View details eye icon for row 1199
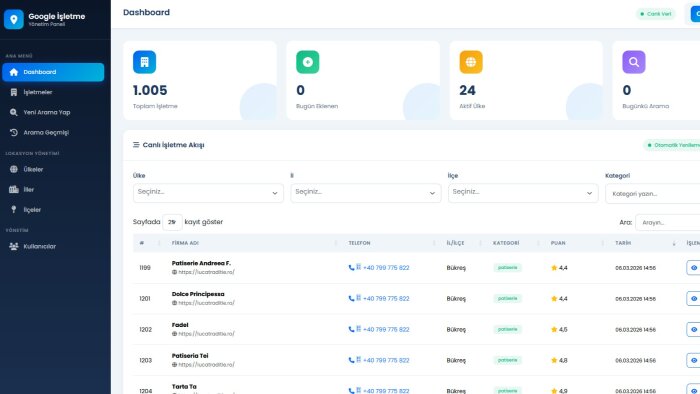 click(x=693, y=268)
